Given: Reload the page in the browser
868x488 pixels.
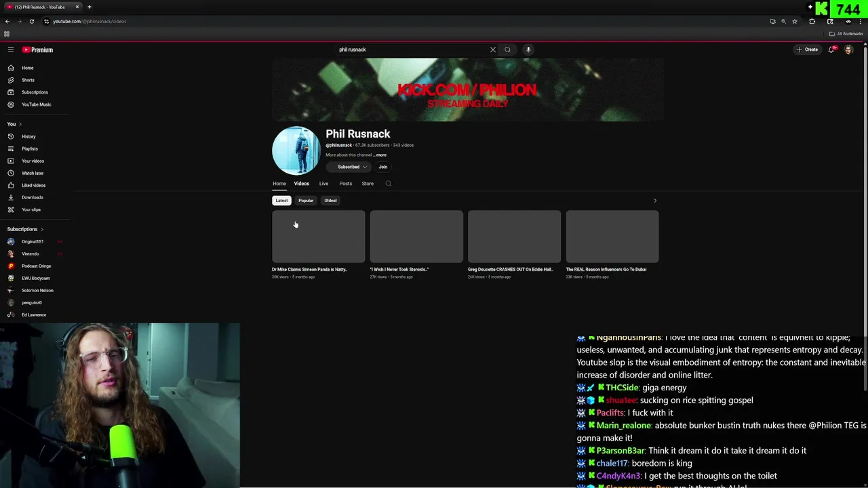Looking at the screenshot, I should click(32, 21).
